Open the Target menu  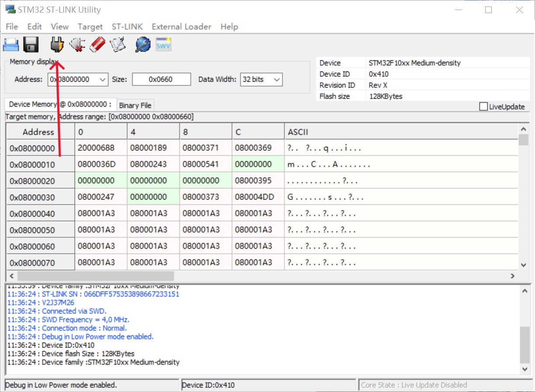(x=90, y=27)
